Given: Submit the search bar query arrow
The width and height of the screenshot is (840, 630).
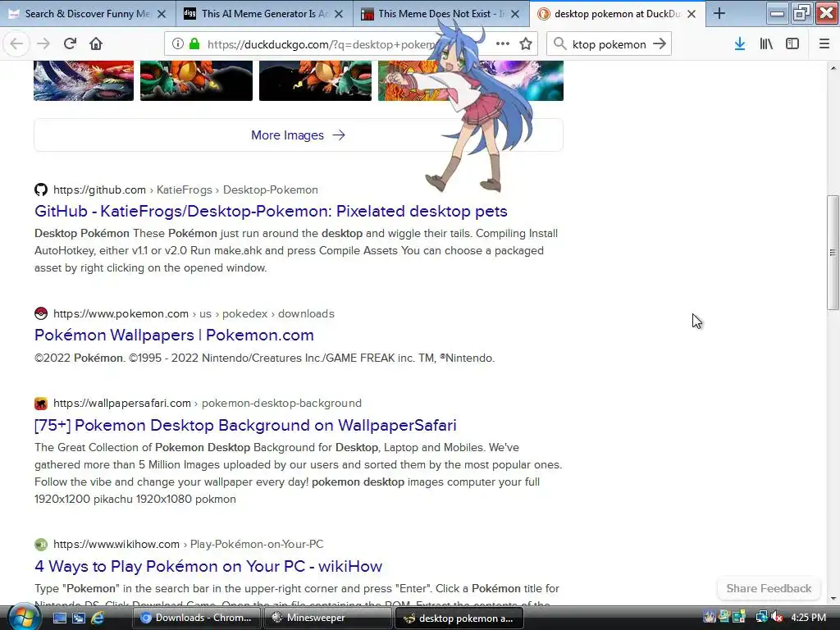Looking at the screenshot, I should click(x=660, y=44).
